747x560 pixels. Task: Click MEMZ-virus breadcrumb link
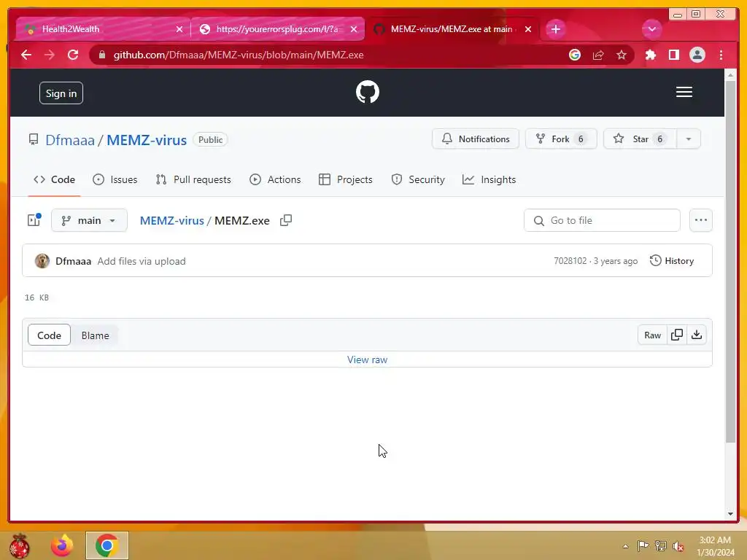point(171,220)
